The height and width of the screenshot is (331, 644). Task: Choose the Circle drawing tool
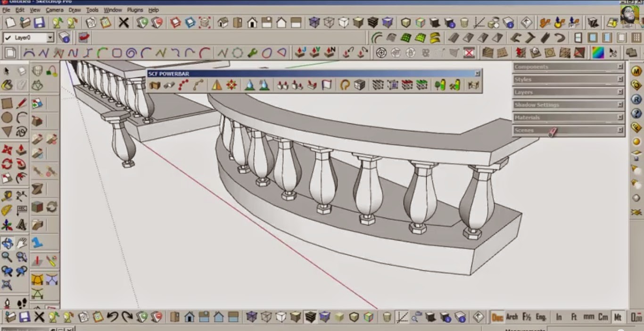pos(7,118)
